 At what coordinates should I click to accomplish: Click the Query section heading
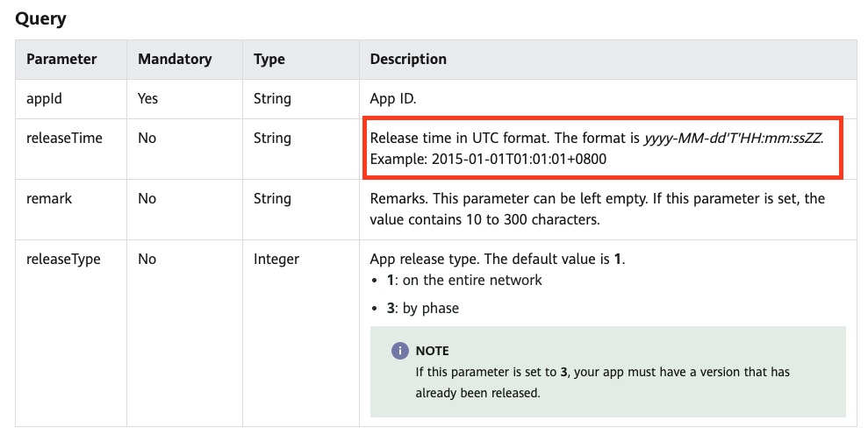click(40, 18)
